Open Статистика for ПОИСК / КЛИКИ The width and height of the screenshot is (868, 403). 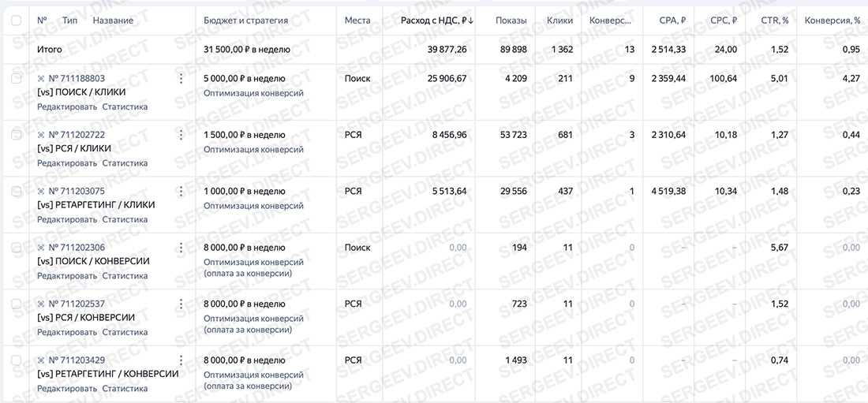tap(125, 106)
